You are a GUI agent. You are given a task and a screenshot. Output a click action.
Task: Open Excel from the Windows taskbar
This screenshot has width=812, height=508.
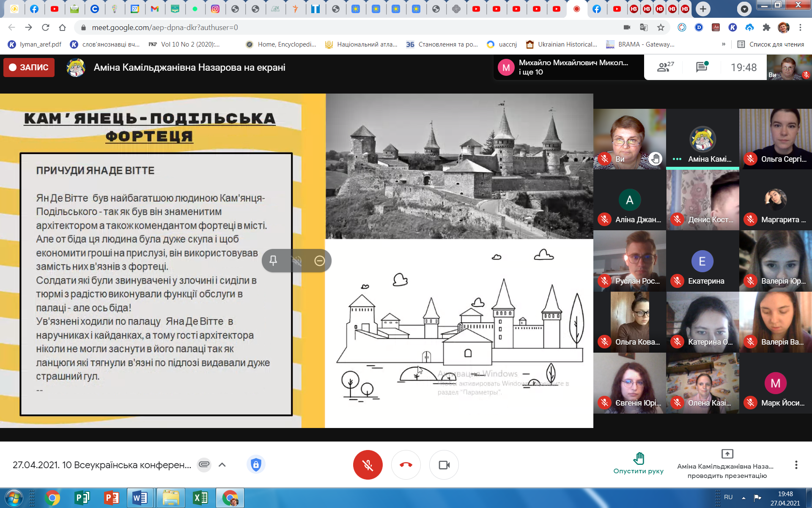click(200, 498)
